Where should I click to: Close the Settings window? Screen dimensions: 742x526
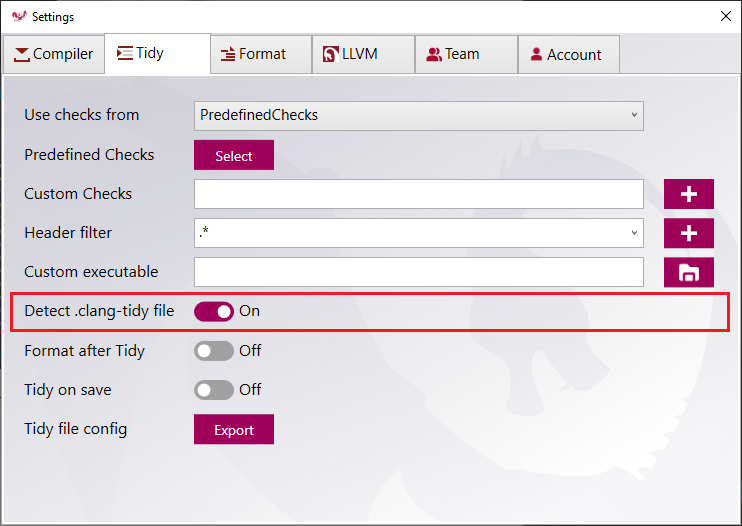[x=725, y=16]
